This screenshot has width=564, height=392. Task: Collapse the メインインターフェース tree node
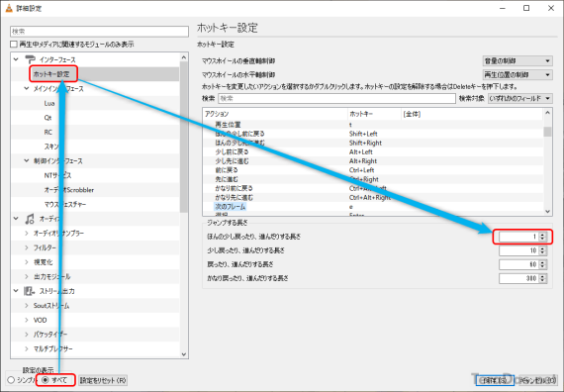[x=27, y=88]
